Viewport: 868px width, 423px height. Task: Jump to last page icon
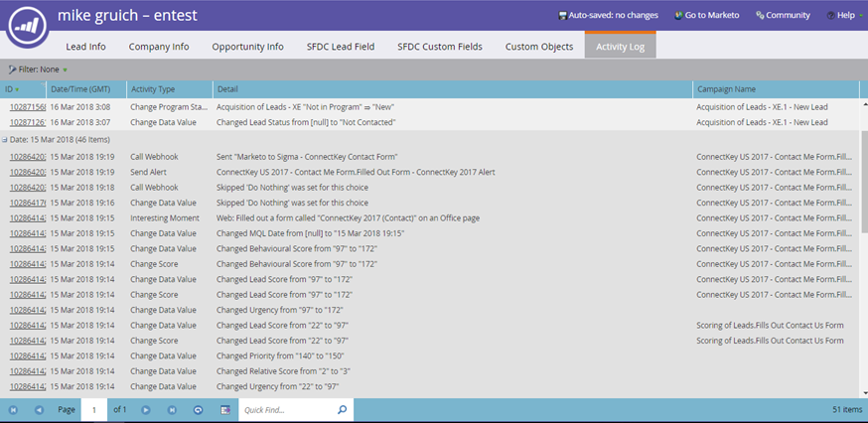click(172, 410)
